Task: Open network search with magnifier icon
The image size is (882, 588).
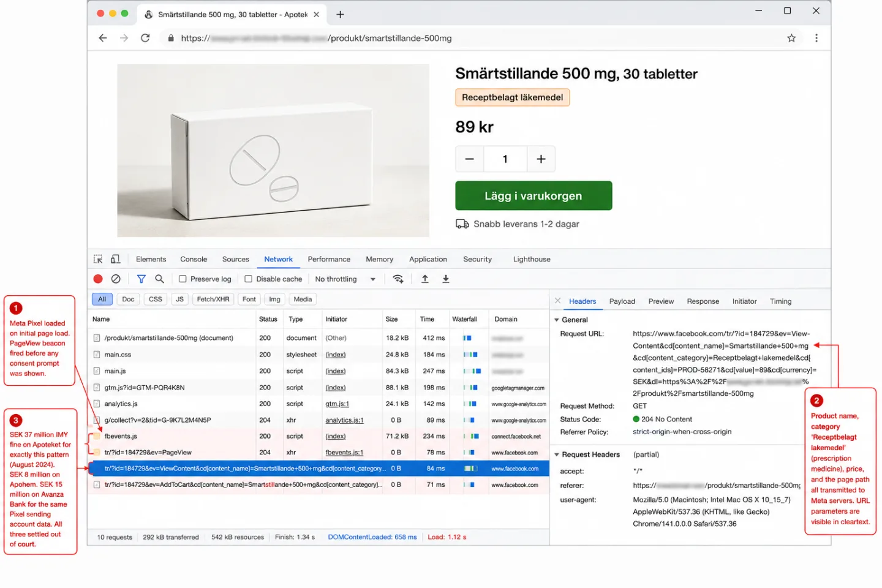Action: click(159, 279)
